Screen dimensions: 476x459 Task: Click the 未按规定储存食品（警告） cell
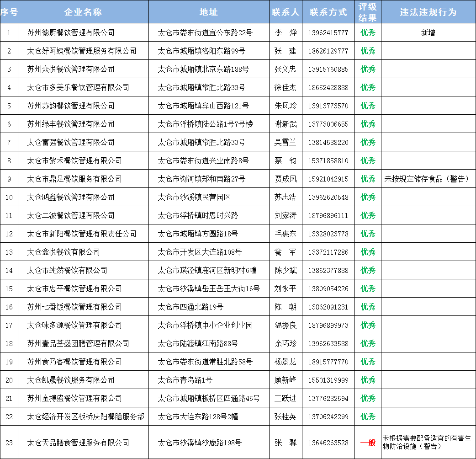(427, 179)
